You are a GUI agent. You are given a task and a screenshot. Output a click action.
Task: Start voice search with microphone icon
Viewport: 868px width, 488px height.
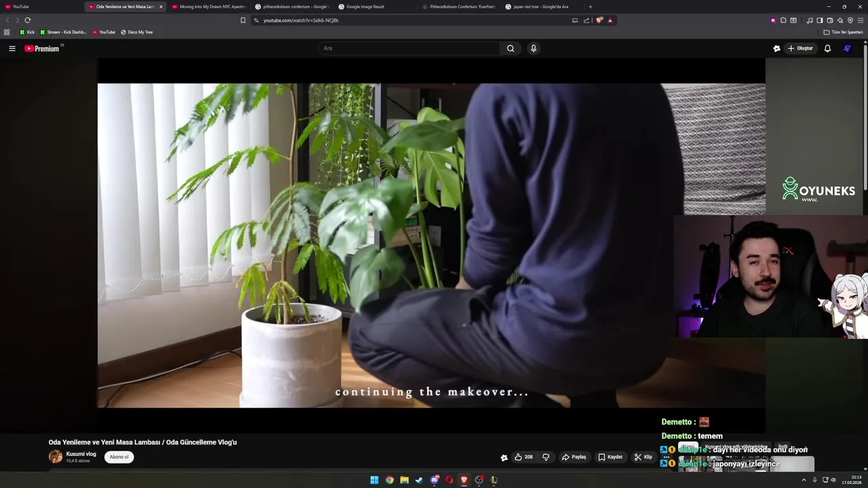(x=533, y=48)
